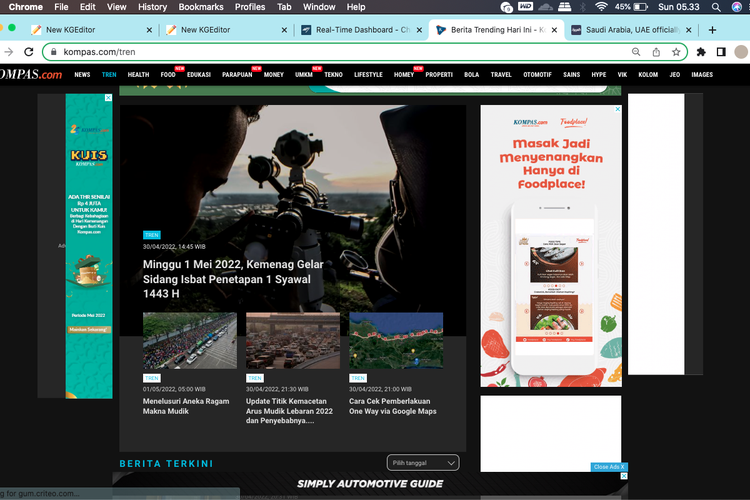This screenshot has width=750, height=500.
Task: Bookmark this page with the star icon
Action: pos(677,51)
